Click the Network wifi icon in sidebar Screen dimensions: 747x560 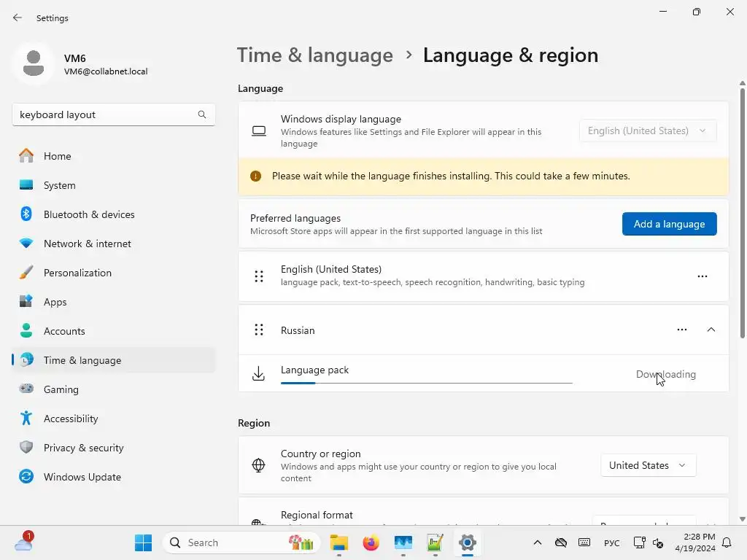click(26, 244)
